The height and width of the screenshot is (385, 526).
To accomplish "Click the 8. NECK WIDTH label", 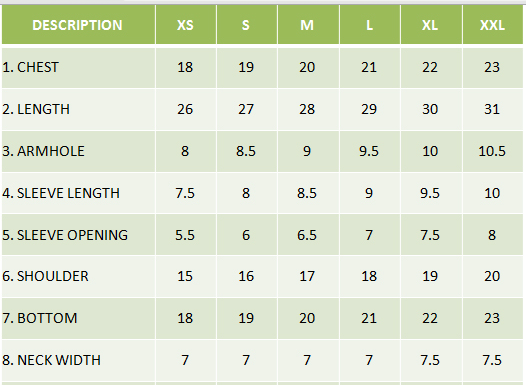I will click(x=51, y=360).
